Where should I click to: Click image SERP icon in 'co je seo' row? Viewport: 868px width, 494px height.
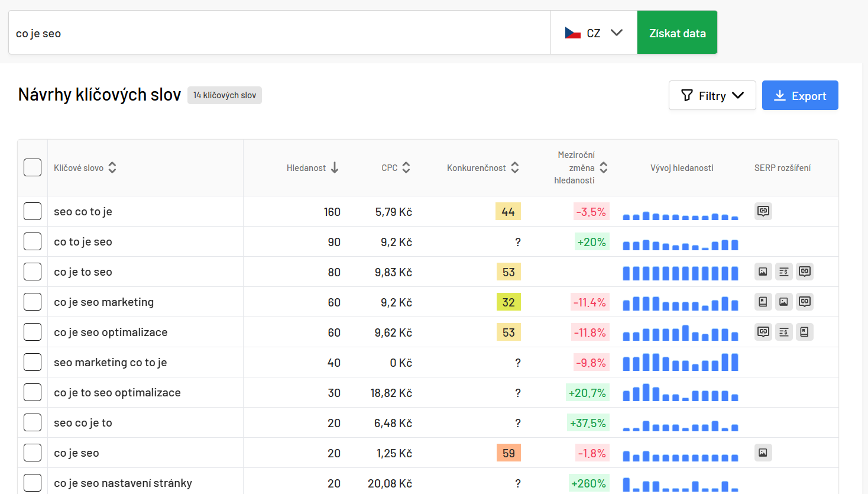pos(763,453)
